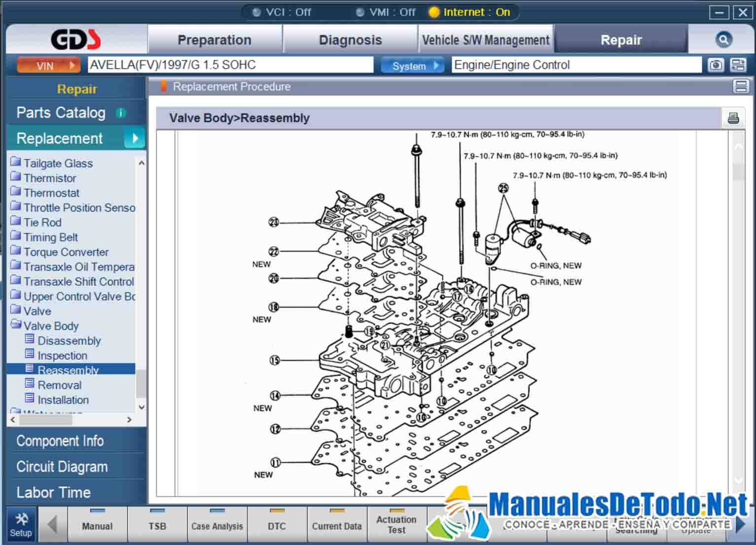756x545 pixels.
Task: Open DTC button
Action: tap(277, 525)
